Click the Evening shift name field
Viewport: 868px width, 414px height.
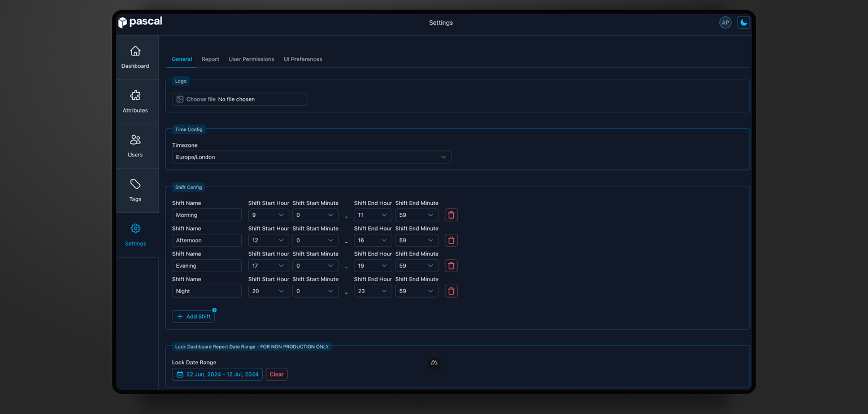click(x=207, y=266)
